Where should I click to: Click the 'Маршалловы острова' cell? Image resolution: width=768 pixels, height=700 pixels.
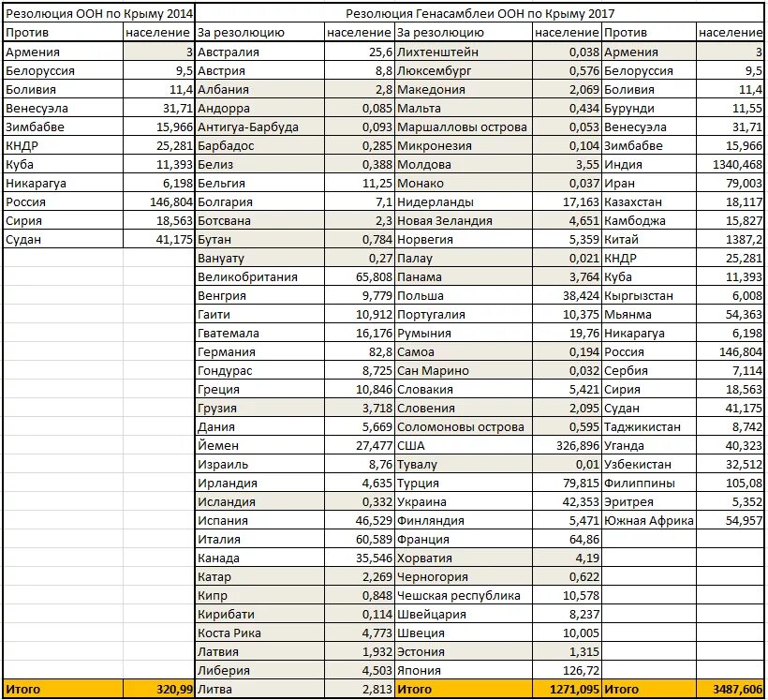tap(464, 127)
